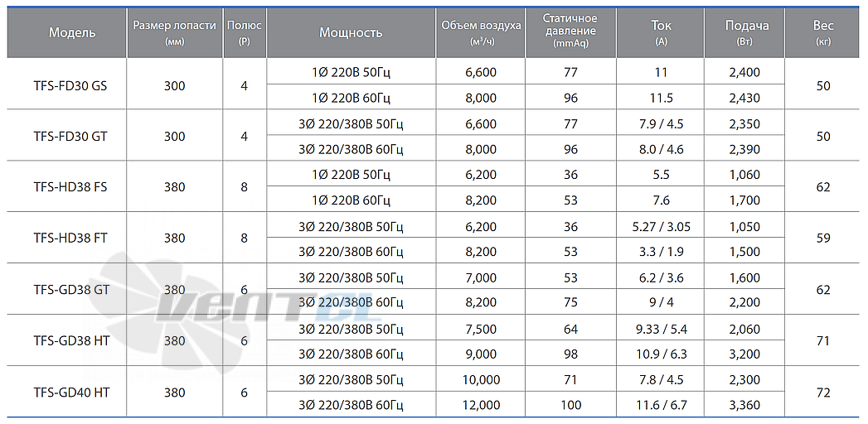Click current value 5.27 / 3.05
The image size is (868, 424).
pos(661,226)
